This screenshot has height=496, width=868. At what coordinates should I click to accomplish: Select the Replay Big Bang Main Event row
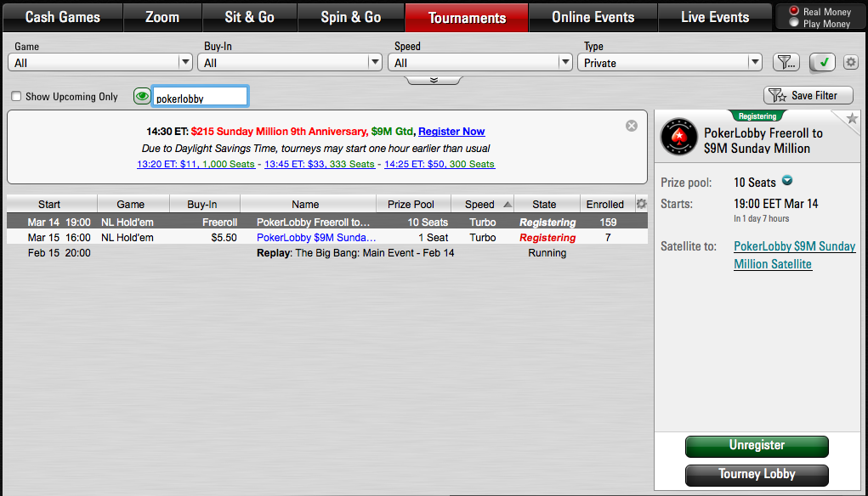(x=326, y=253)
